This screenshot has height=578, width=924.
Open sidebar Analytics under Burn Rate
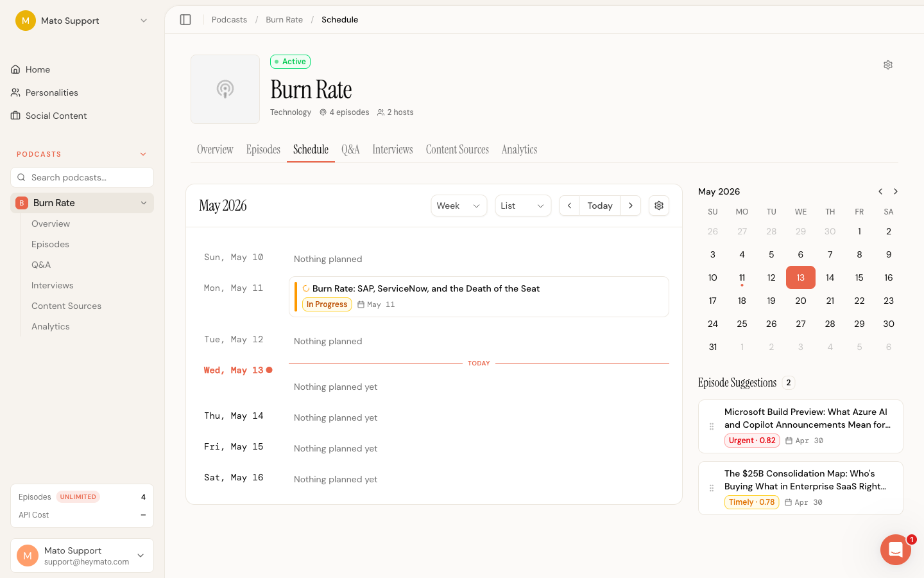coord(51,326)
